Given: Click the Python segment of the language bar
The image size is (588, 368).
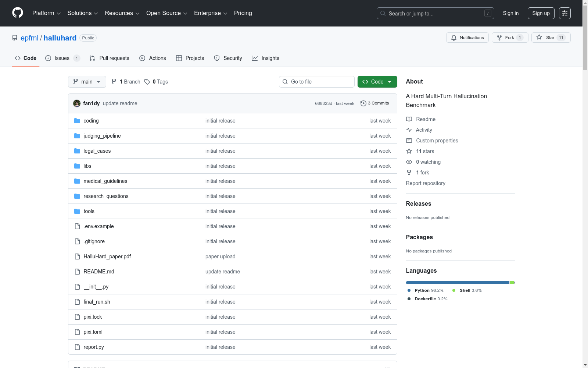Looking at the screenshot, I should (x=458, y=283).
